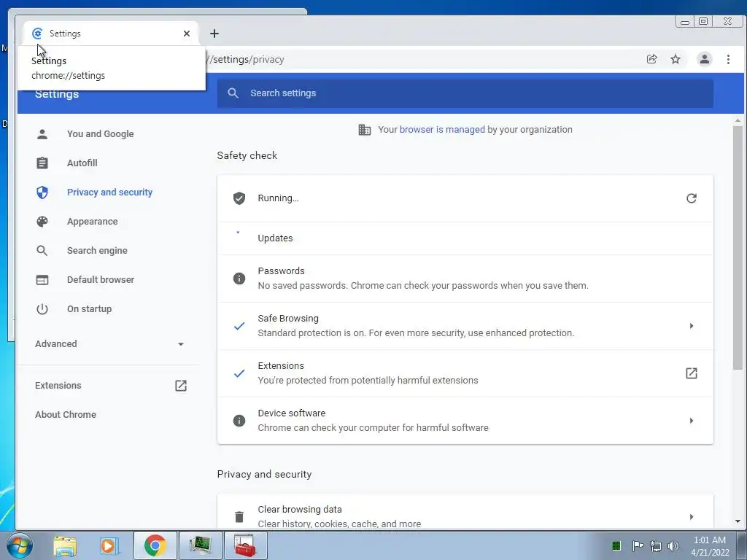Click the Advanced label in sidebar
Screen dimensions: 747x560
pos(55,344)
